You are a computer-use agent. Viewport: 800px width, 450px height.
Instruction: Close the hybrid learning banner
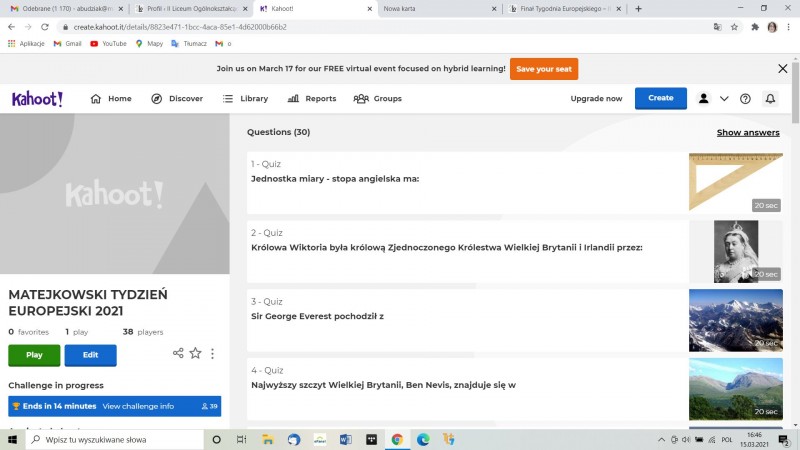click(783, 69)
